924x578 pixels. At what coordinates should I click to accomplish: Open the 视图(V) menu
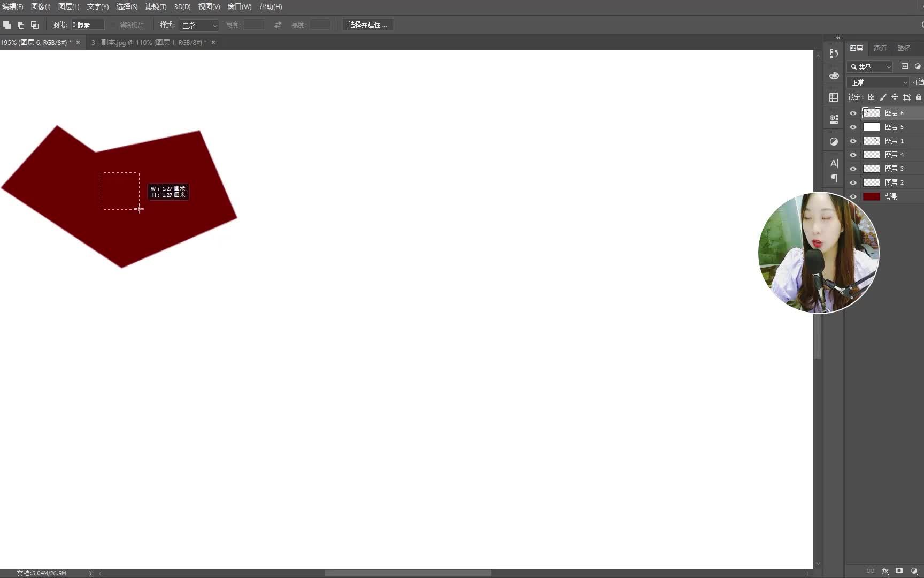coord(209,6)
